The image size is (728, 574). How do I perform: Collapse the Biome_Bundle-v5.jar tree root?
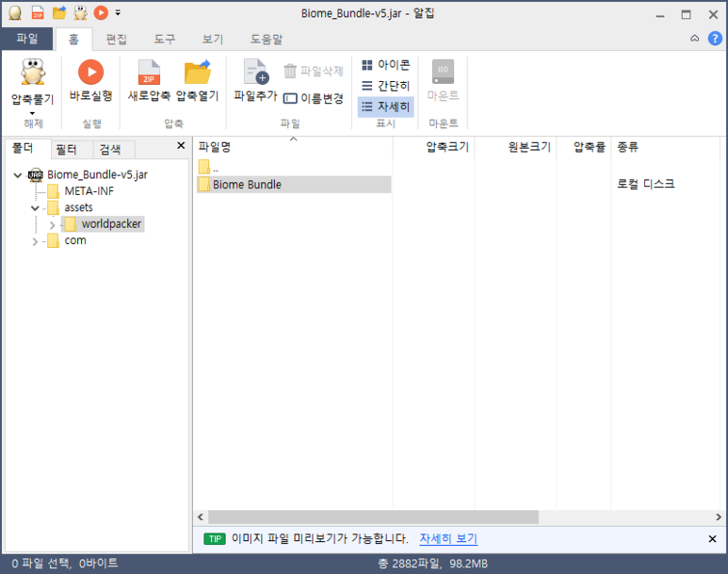(x=18, y=175)
